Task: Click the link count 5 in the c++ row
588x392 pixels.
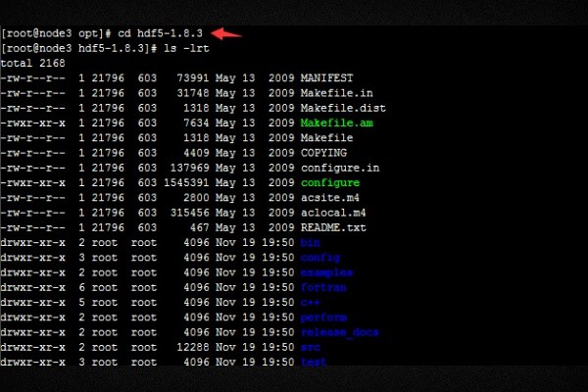Action: (81, 303)
